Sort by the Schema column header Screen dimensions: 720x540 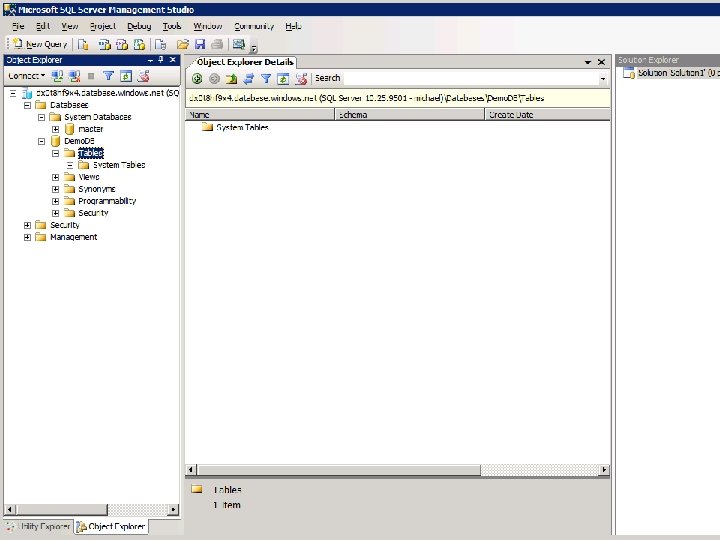coord(410,115)
